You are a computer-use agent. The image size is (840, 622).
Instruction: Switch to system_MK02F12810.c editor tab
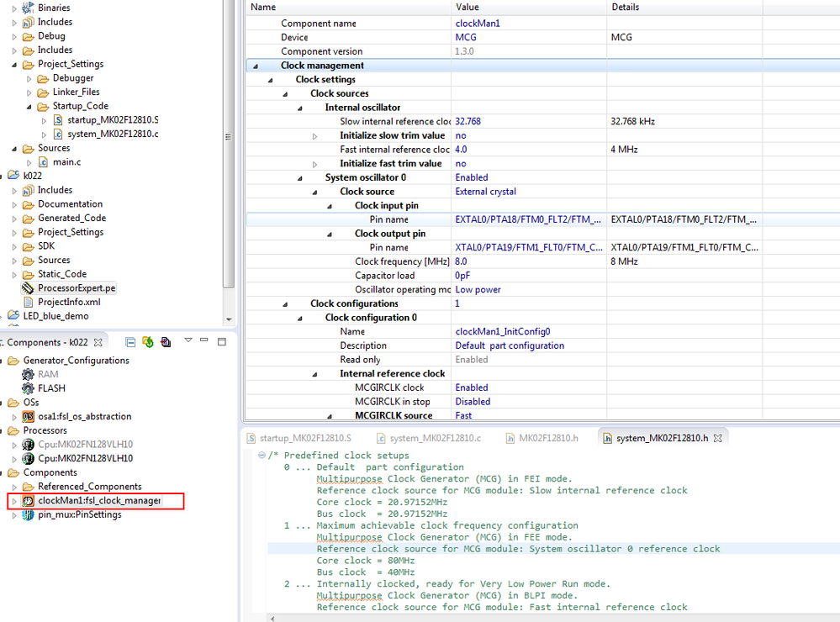coord(428,438)
